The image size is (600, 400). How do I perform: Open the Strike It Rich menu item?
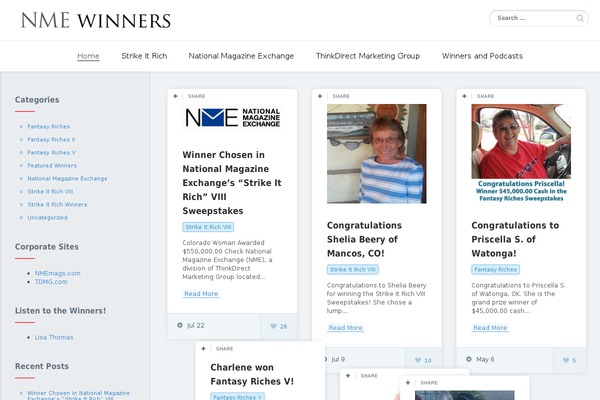click(x=144, y=56)
